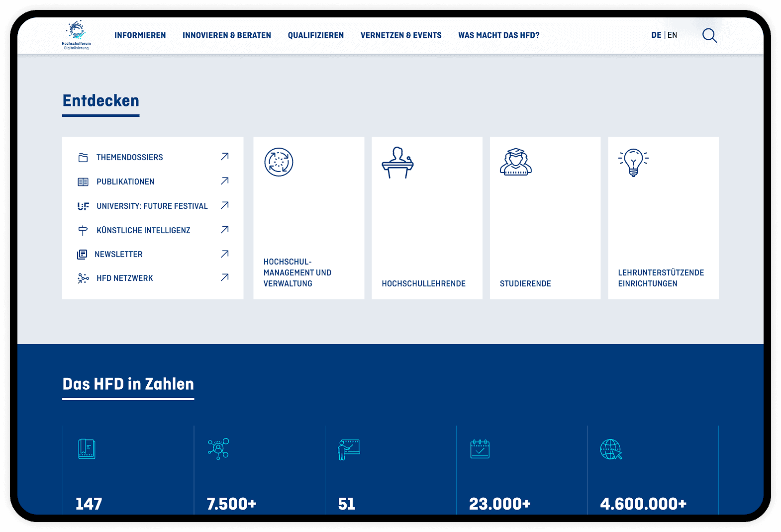Click the newspaper icon beside Newsletter
The height and width of the screenshot is (532, 781).
pyautogui.click(x=82, y=255)
